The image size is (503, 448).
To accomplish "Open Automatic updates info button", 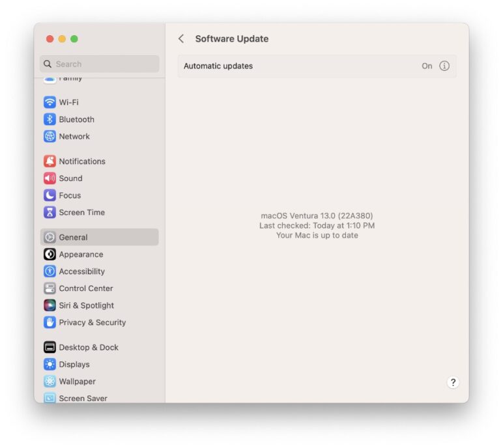I will (x=444, y=66).
